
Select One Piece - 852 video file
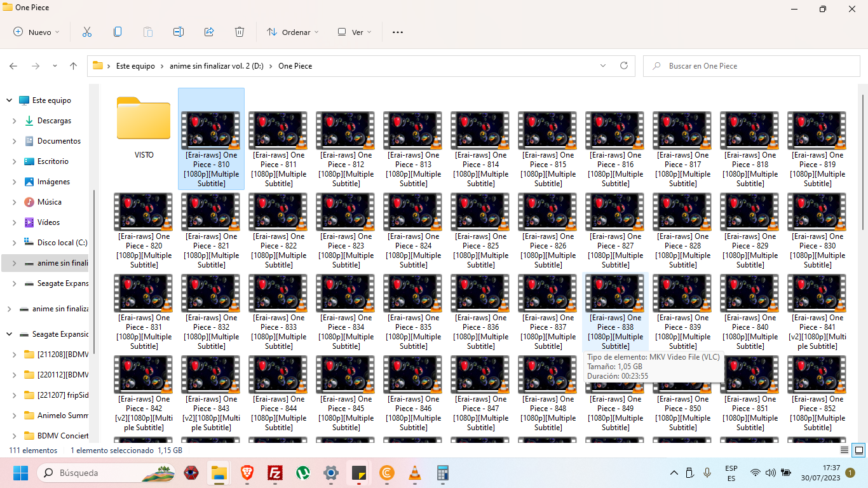click(817, 394)
